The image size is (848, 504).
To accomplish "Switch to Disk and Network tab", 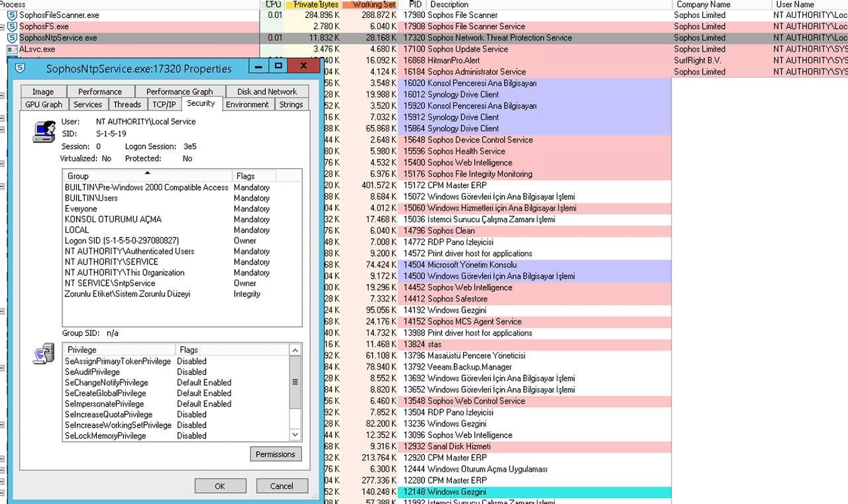I will tap(267, 92).
